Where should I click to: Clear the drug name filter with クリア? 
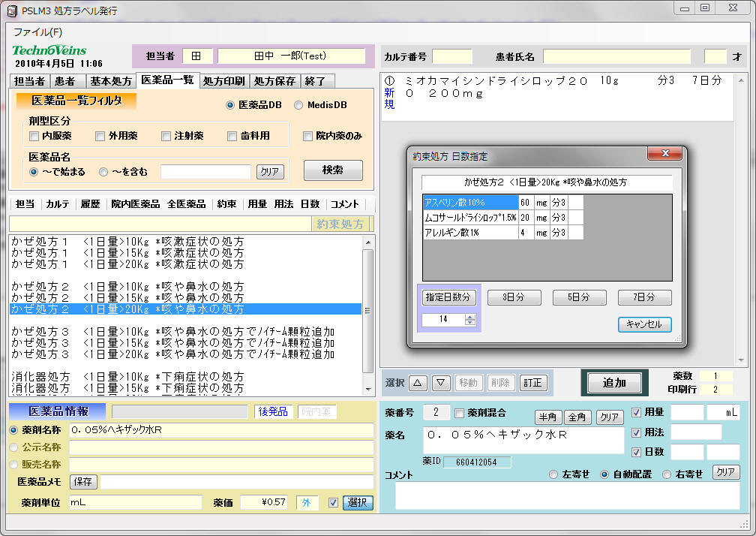pos(270,172)
